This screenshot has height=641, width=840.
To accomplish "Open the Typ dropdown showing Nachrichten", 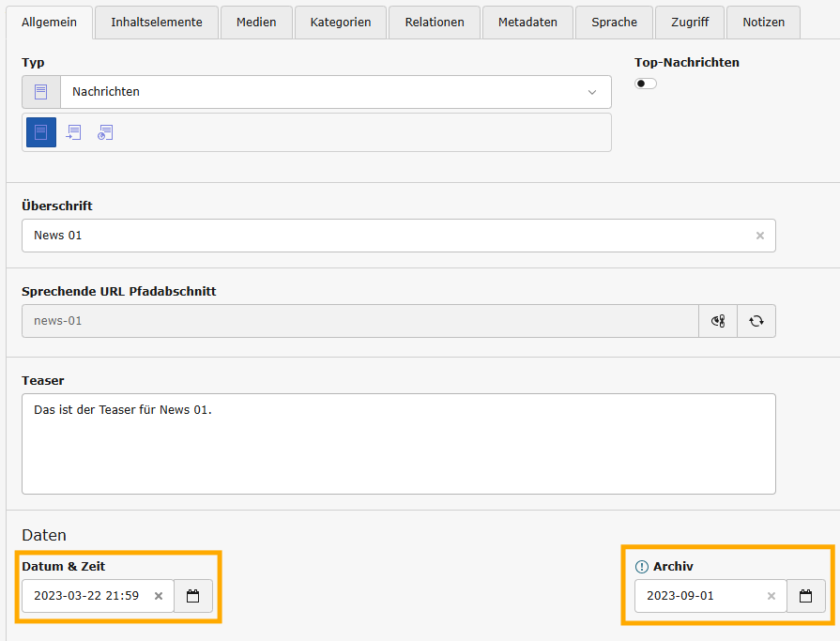I will (x=335, y=92).
